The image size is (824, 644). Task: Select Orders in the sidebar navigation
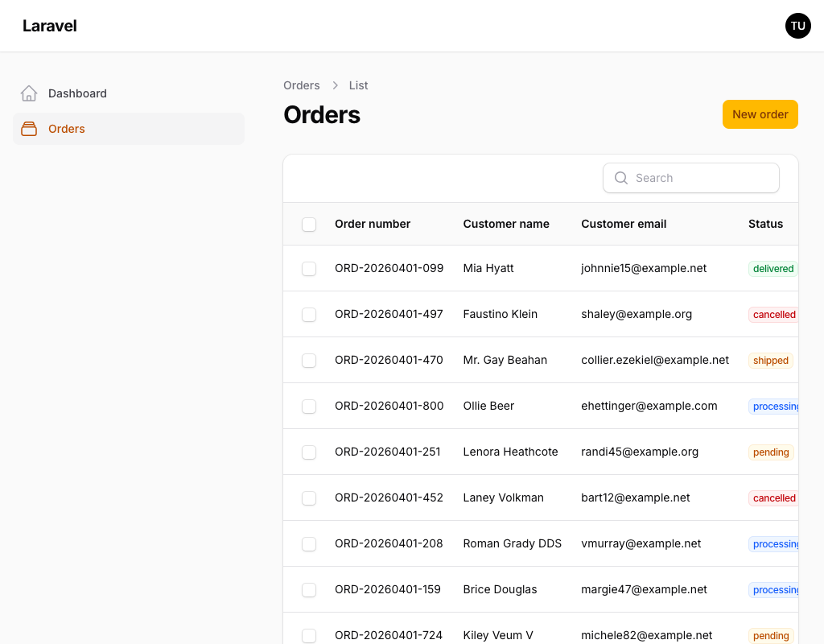pyautogui.click(x=67, y=129)
